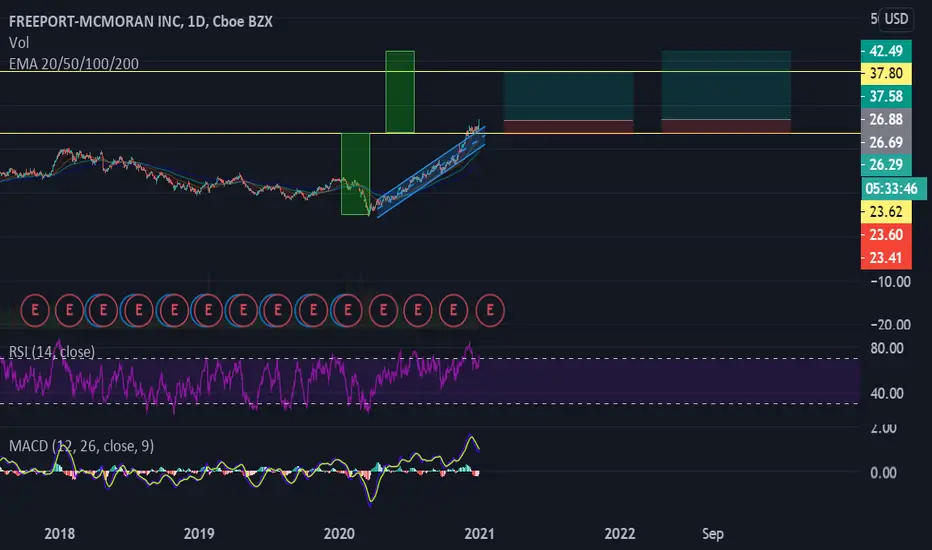Click the rightmost earnings E marker near 2021
The image size is (932, 550).
[x=490, y=310]
